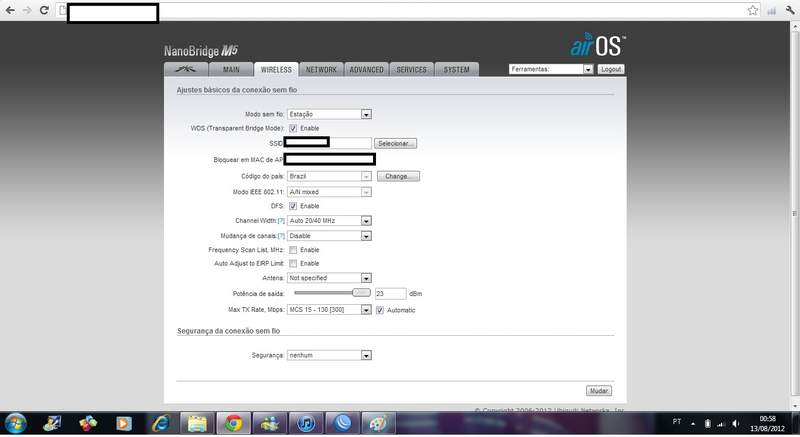Image resolution: width=800 pixels, height=437 pixels.
Task: Open the Channel Width help link
Action: [281, 221]
